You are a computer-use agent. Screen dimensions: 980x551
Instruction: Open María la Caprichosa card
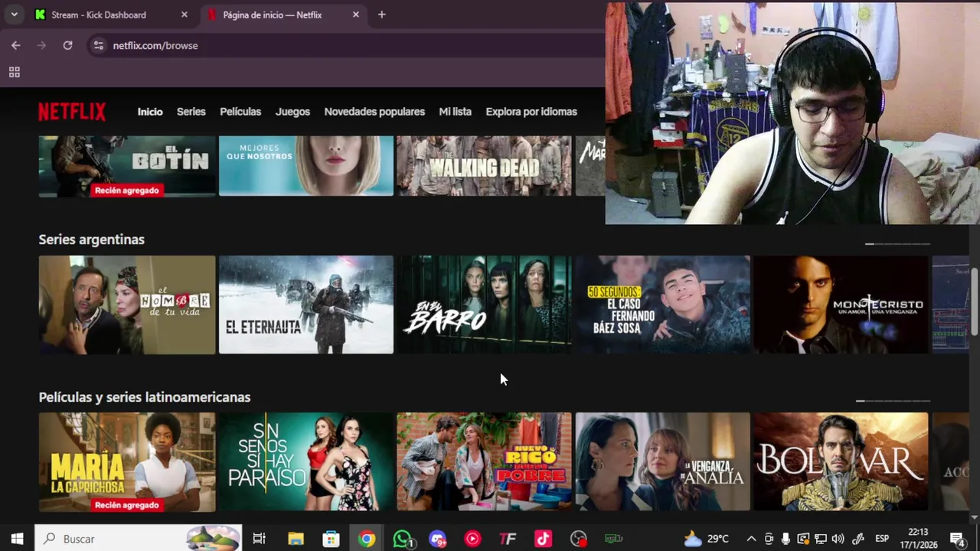coord(127,461)
